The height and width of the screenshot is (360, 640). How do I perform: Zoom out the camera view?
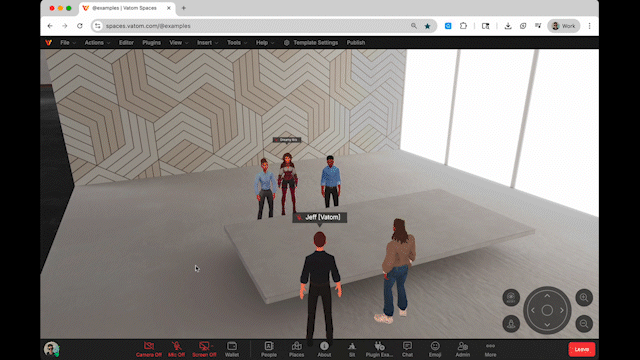[x=584, y=324]
